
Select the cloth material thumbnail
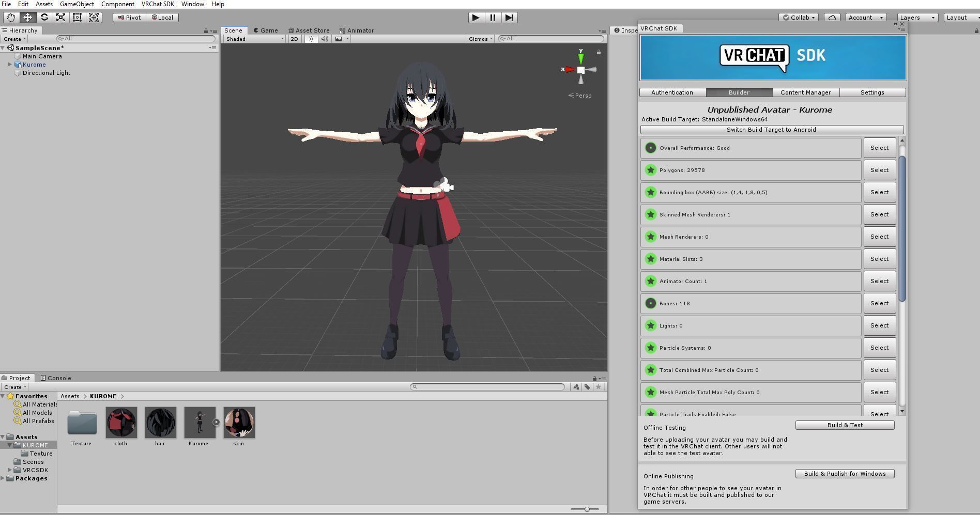(121, 423)
